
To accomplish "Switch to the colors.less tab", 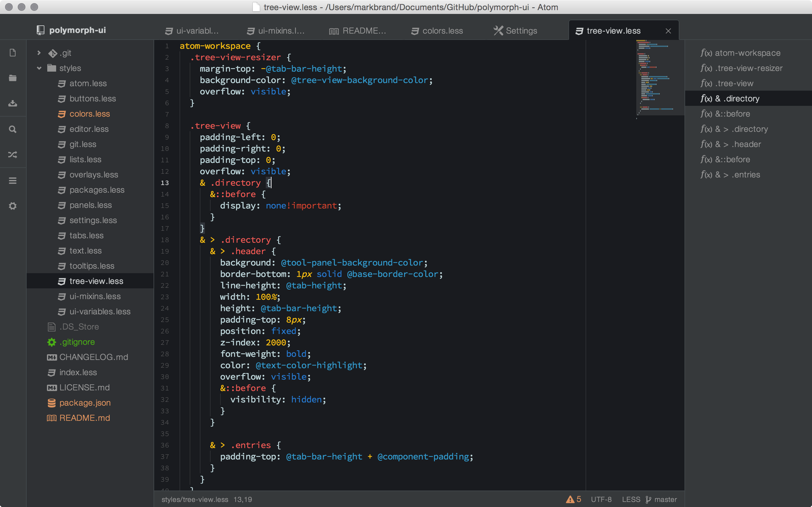I will click(x=442, y=31).
